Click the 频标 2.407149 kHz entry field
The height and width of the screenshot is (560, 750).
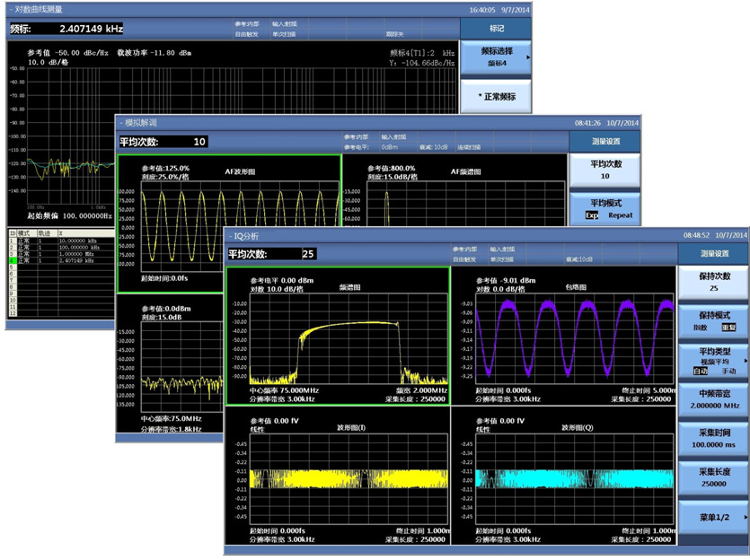(x=67, y=29)
